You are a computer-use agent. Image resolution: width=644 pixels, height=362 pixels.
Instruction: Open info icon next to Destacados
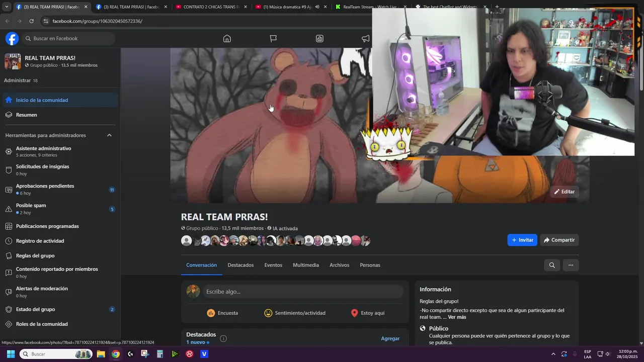pyautogui.click(x=223, y=338)
